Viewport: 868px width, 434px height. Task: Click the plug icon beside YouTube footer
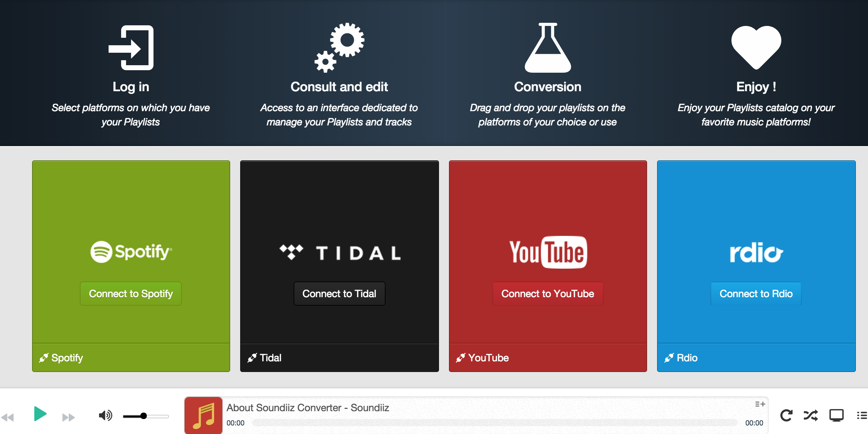[460, 358]
